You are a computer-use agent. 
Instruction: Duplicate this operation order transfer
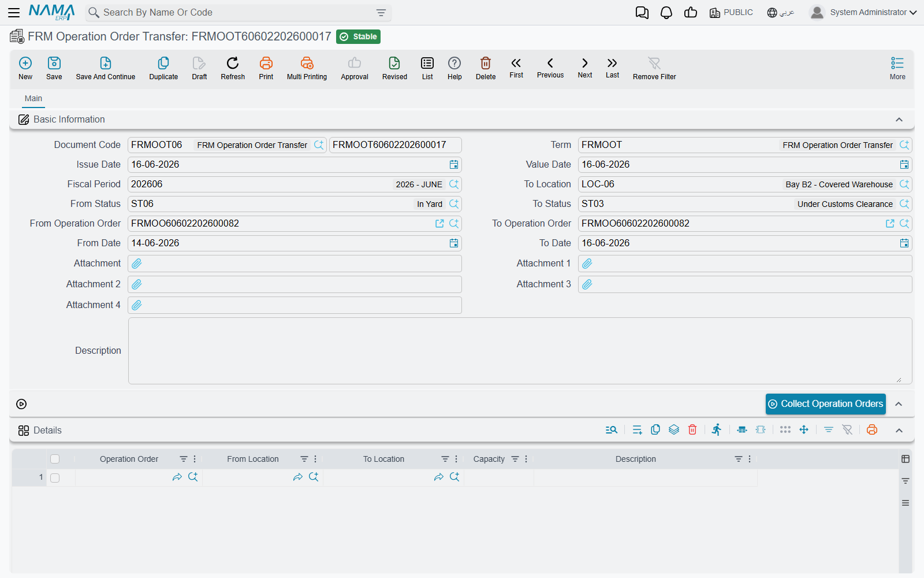coord(163,68)
